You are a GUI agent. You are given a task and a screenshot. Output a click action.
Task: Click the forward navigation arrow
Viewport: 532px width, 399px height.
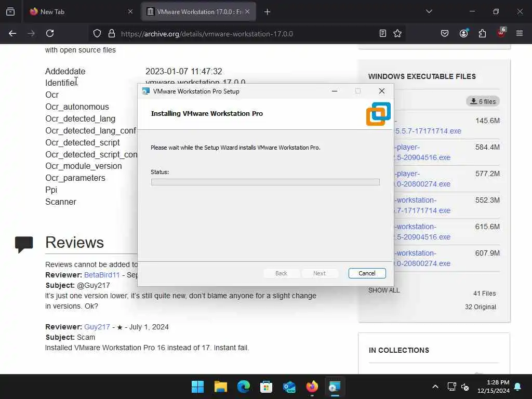(31, 33)
